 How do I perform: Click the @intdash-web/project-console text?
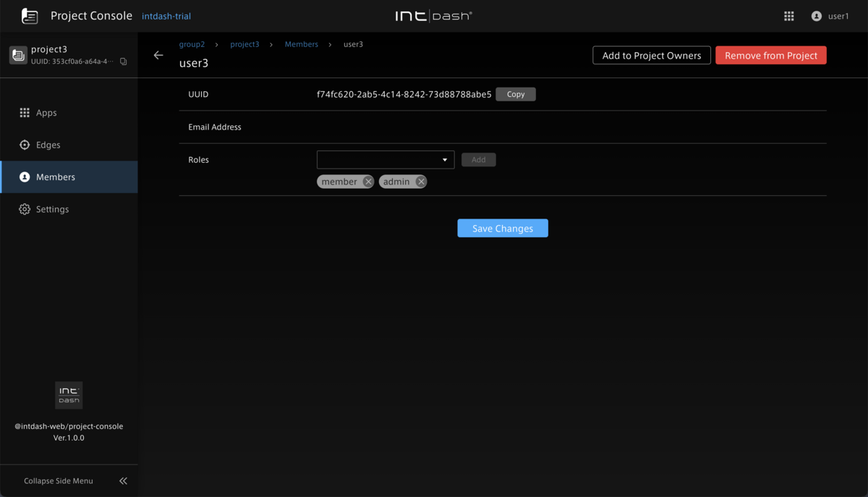point(69,426)
